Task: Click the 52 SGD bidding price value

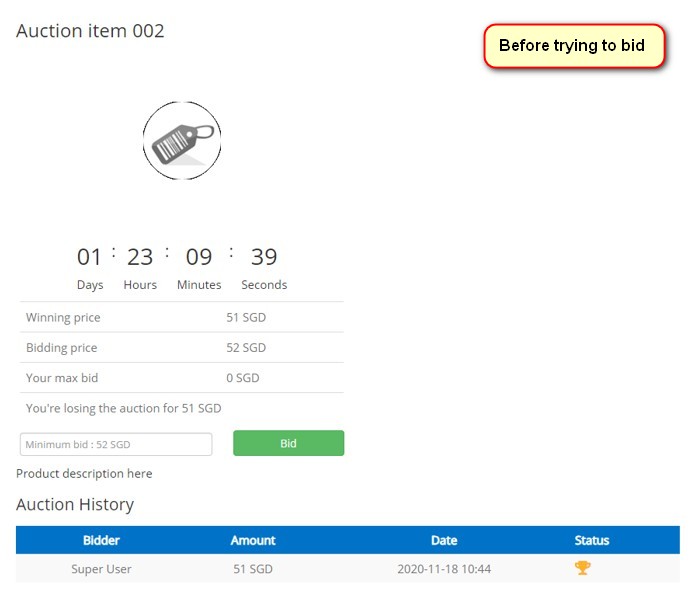Action: tap(246, 348)
